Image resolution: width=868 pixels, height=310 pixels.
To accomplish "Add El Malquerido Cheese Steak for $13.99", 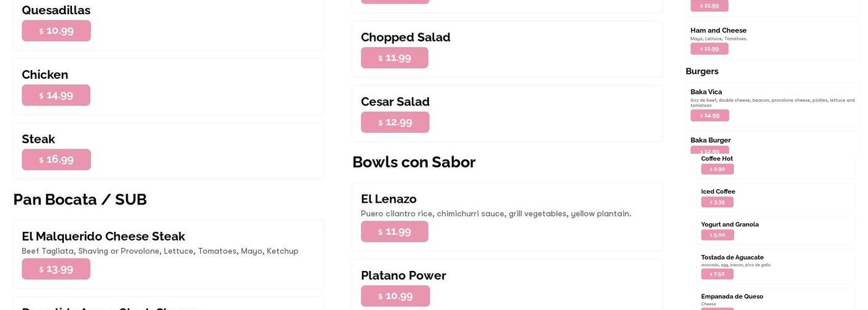I will [x=56, y=269].
